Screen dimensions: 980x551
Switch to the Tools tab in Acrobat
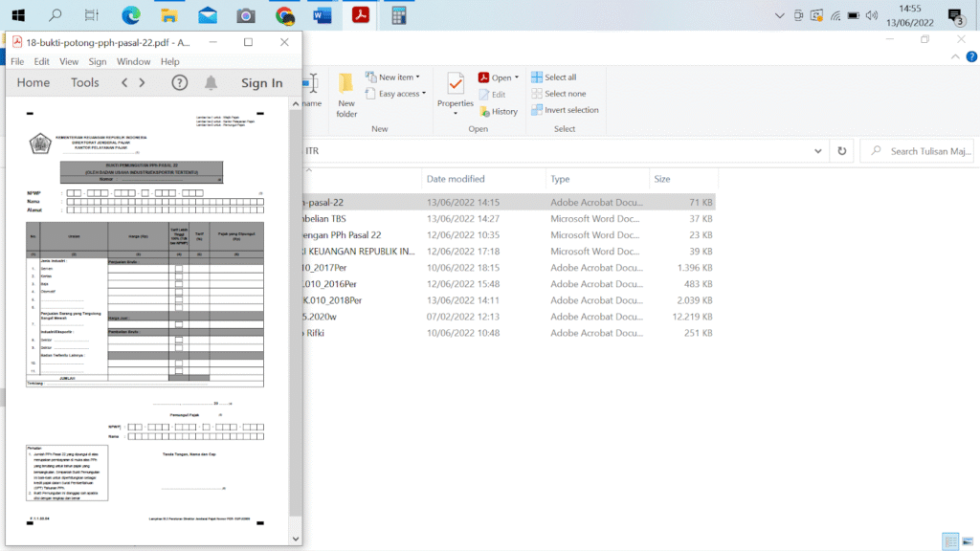tap(84, 83)
